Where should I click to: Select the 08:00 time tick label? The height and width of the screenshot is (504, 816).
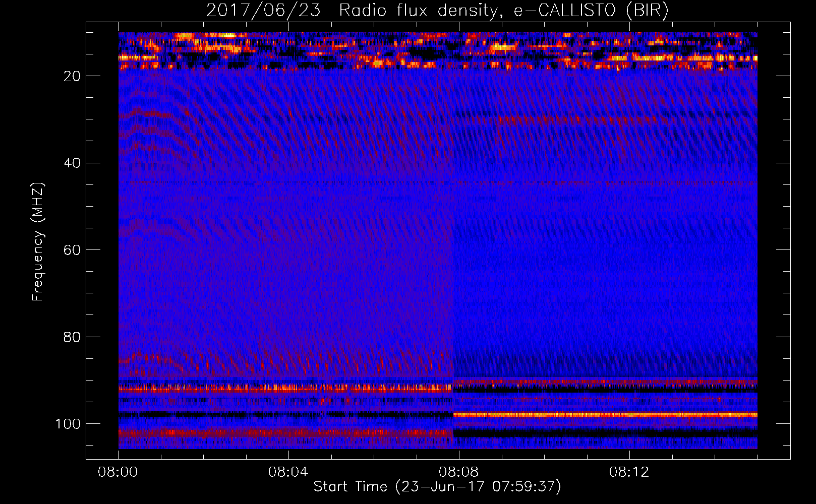(118, 472)
